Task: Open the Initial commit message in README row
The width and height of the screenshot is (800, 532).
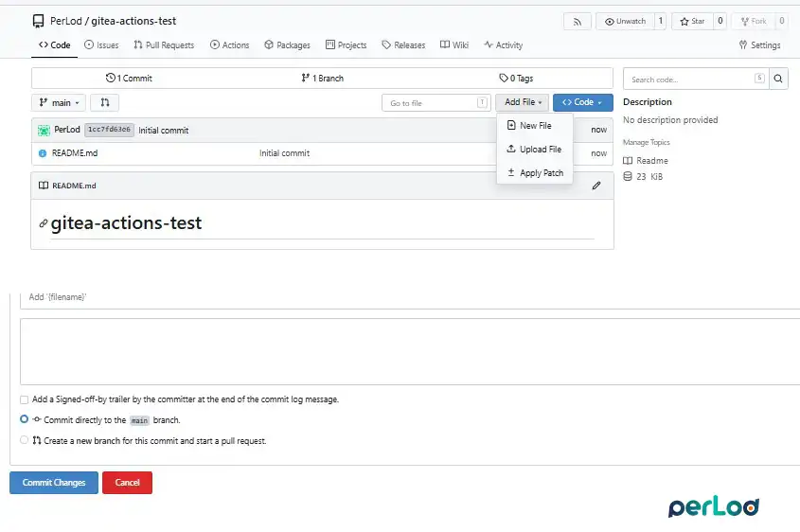Action: (x=284, y=153)
